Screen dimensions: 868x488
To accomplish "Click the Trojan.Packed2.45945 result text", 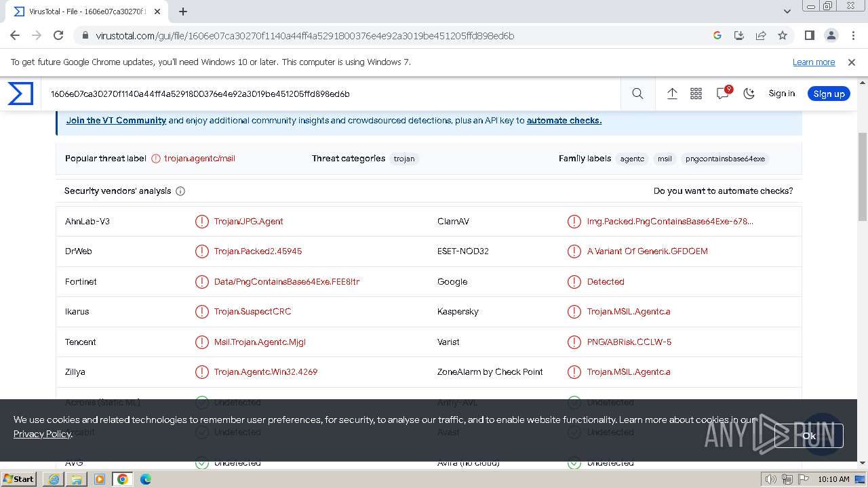I will click(x=258, y=251).
